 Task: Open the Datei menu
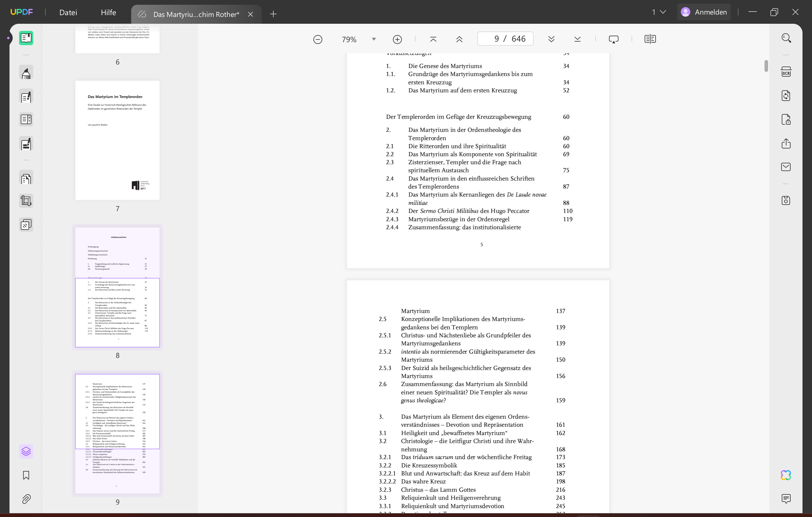click(x=68, y=12)
